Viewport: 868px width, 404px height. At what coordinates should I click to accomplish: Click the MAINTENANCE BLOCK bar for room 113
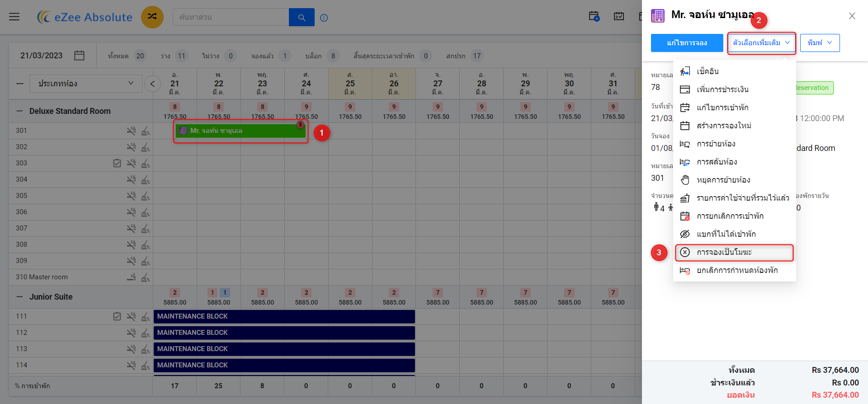pos(284,349)
